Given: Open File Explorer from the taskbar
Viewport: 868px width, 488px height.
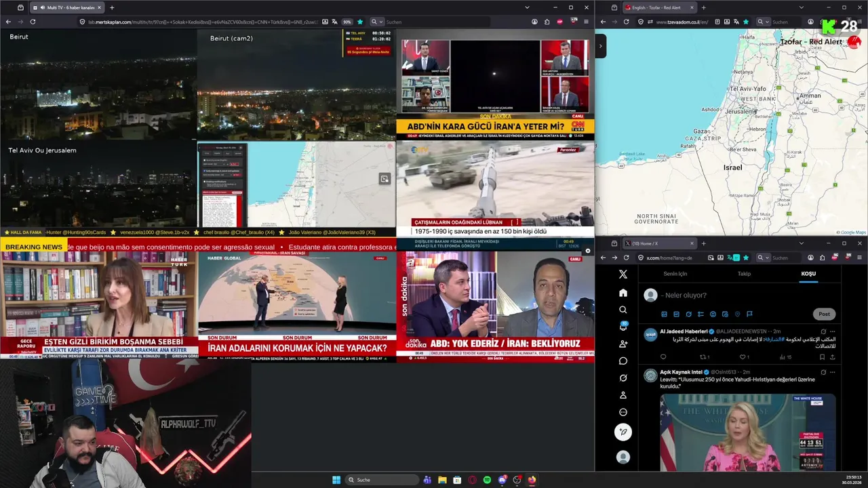Looking at the screenshot, I should (x=442, y=480).
